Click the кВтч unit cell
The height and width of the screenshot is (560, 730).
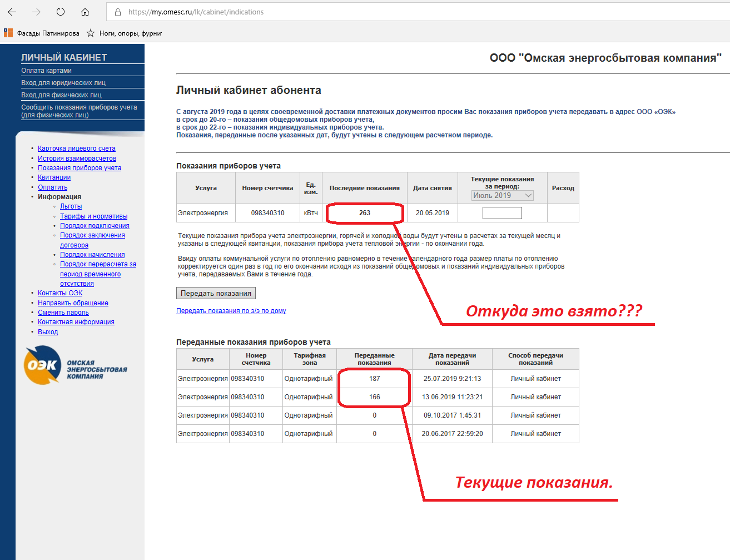tap(311, 213)
